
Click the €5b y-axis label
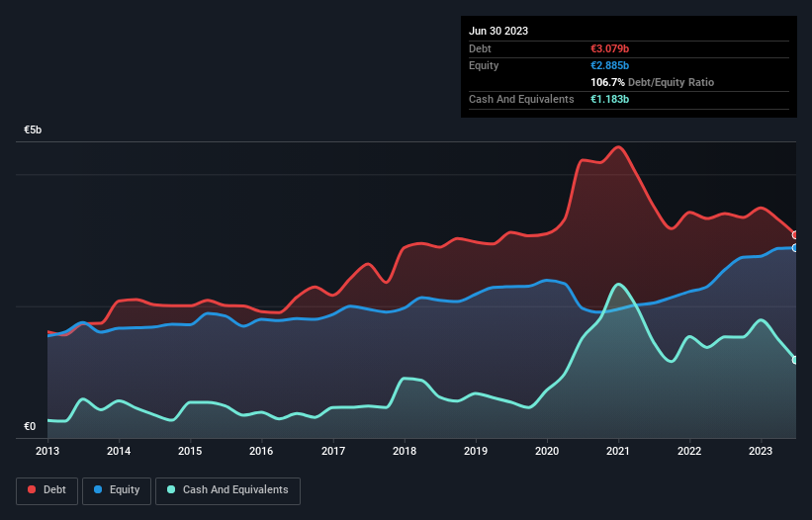[33, 130]
